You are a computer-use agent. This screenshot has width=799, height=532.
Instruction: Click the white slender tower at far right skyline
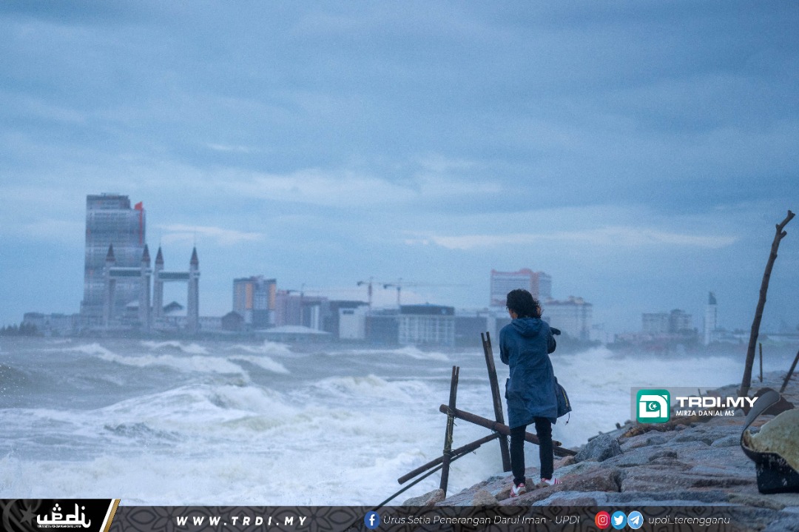click(710, 317)
